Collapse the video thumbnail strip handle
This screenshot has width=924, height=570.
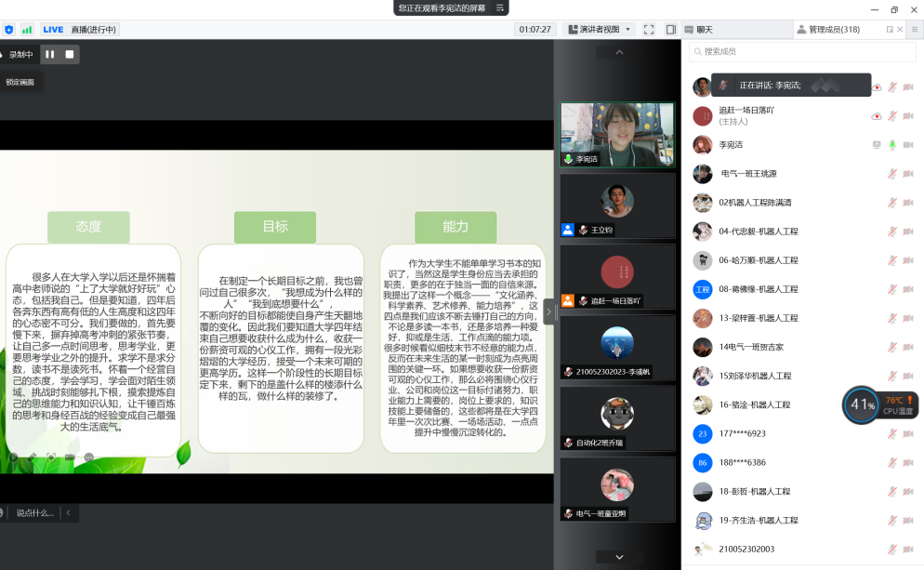tap(548, 311)
